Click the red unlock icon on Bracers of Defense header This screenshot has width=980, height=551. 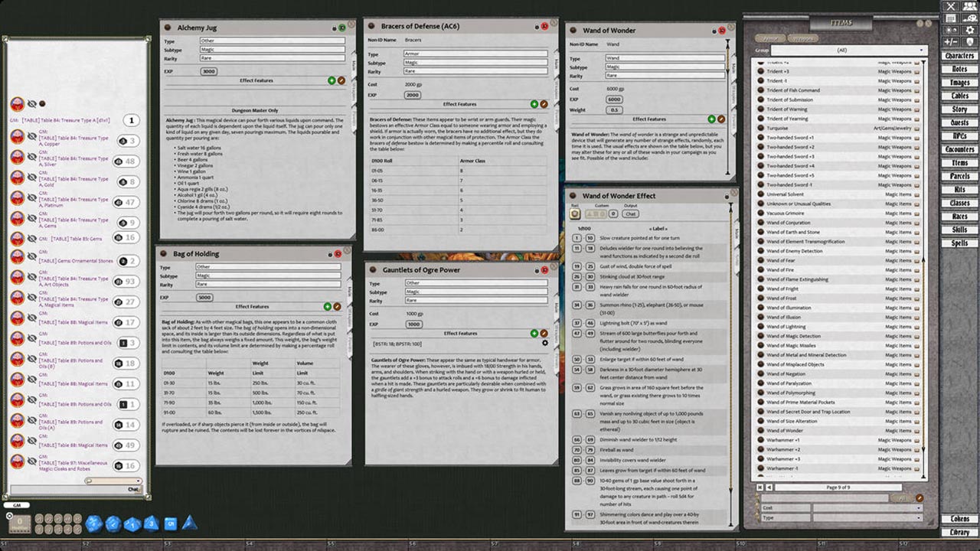pyautogui.click(x=544, y=26)
